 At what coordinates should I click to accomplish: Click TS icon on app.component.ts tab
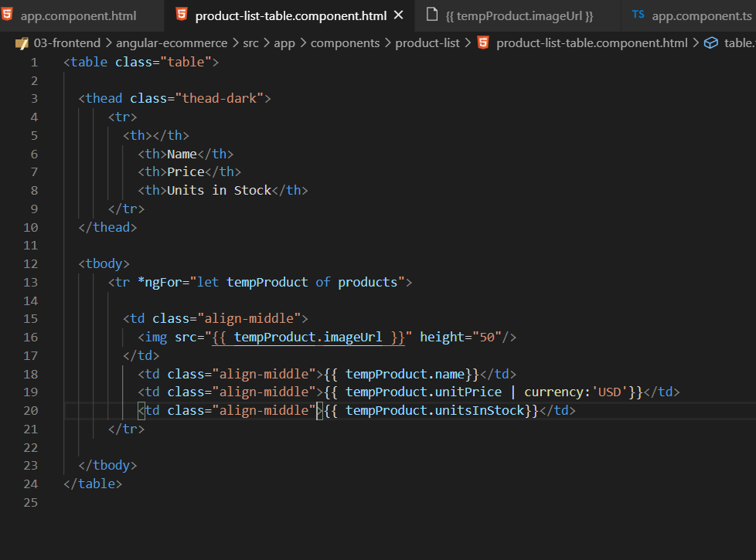638,15
